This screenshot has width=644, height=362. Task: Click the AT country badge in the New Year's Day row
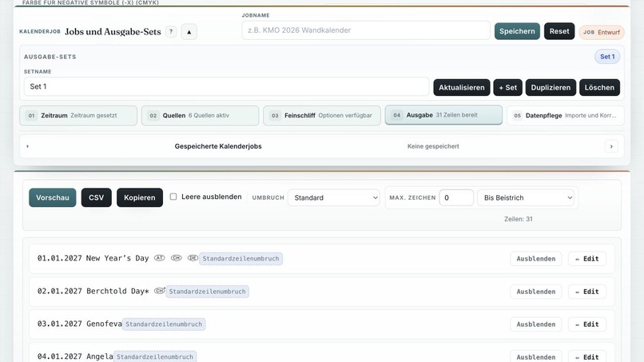(159, 258)
